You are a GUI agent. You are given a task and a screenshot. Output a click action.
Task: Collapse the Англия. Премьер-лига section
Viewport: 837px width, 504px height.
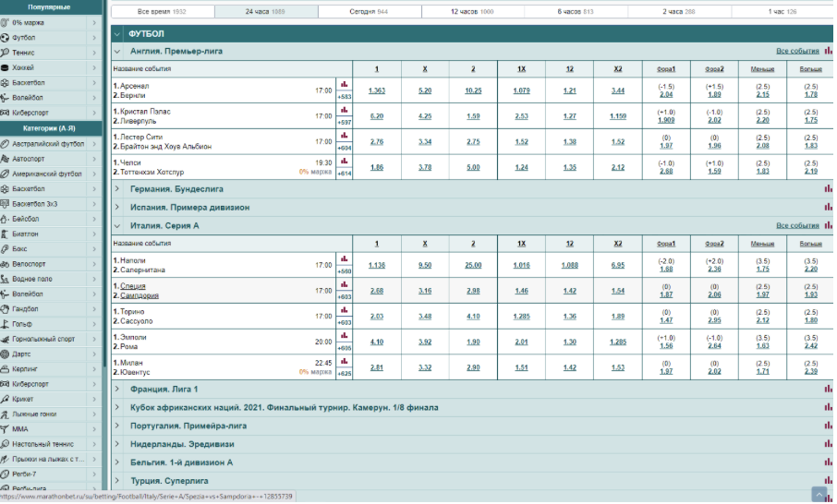[117, 52]
